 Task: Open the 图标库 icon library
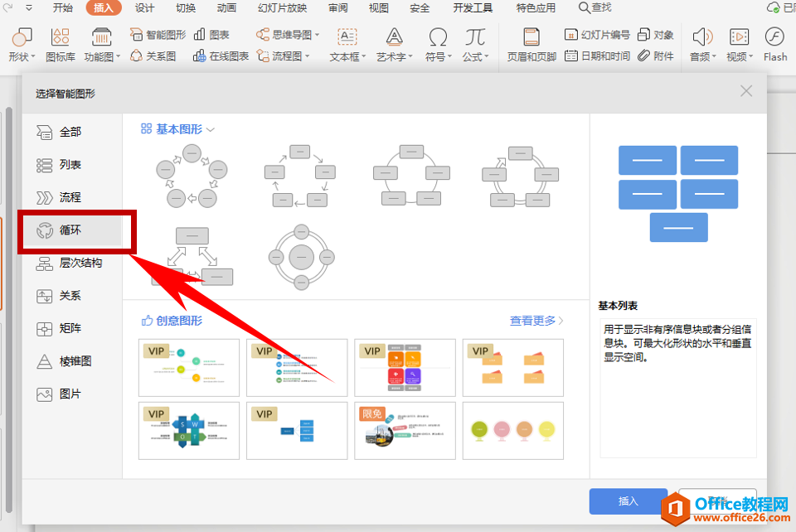click(61, 45)
